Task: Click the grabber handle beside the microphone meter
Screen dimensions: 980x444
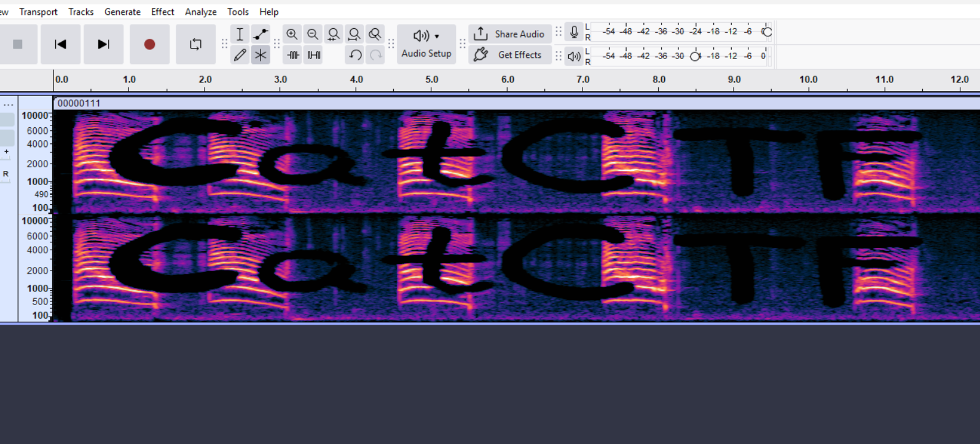Action: point(559,32)
